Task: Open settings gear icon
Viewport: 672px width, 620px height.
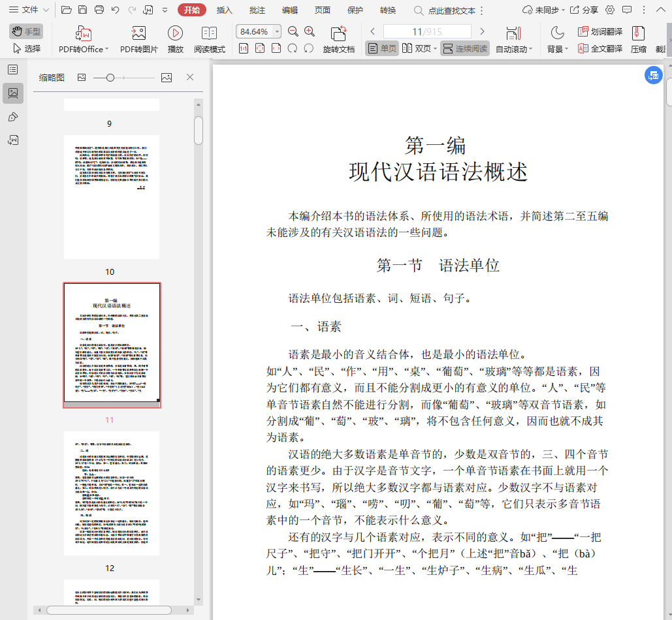Action: (x=610, y=10)
